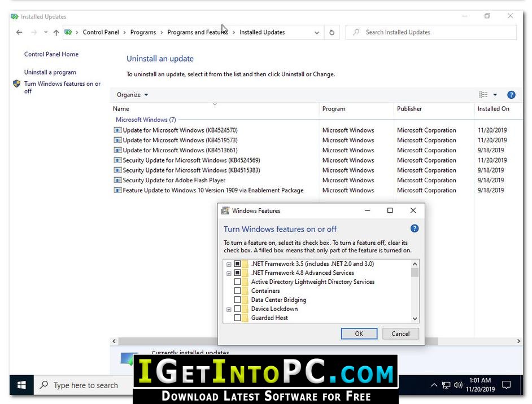Refresh the Installed Updates list
Image resolution: width=532 pixels, height=404 pixels.
pyautogui.click(x=332, y=32)
